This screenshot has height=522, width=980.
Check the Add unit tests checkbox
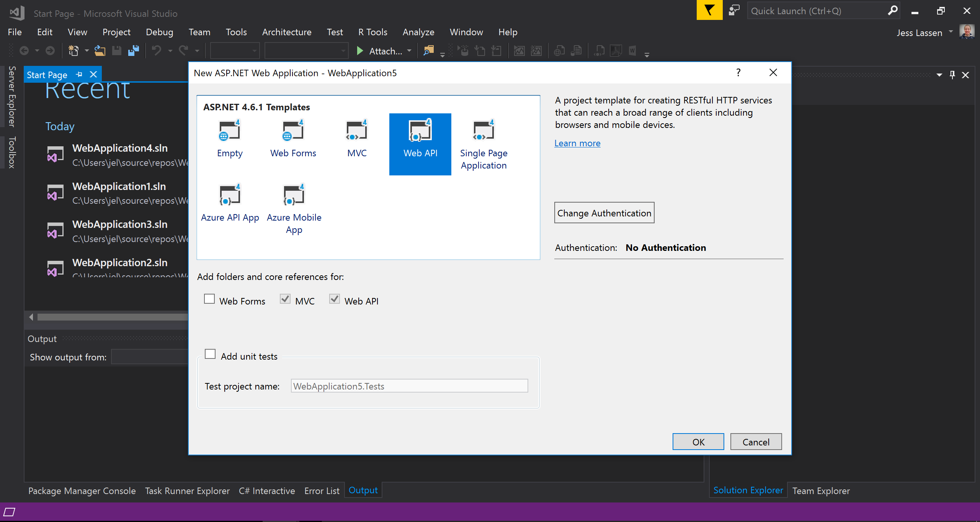tap(210, 354)
